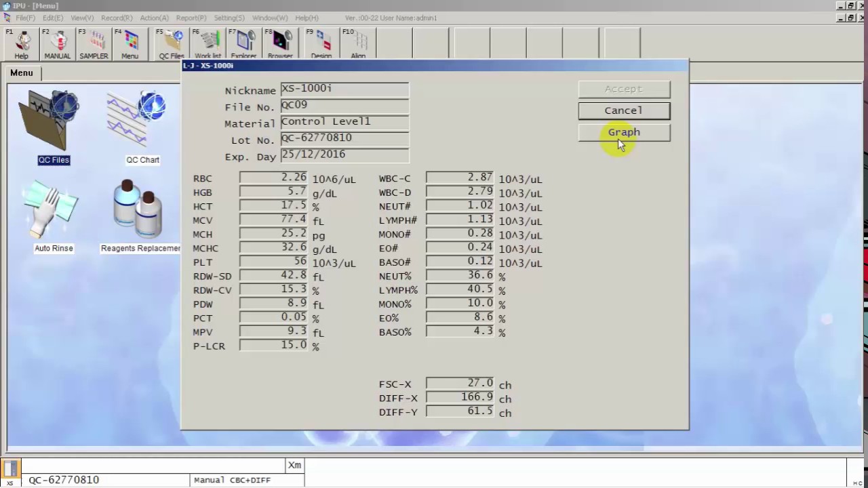This screenshot has width=868, height=488.
Task: Select the WBC-D value 2.79
Action: pos(460,192)
